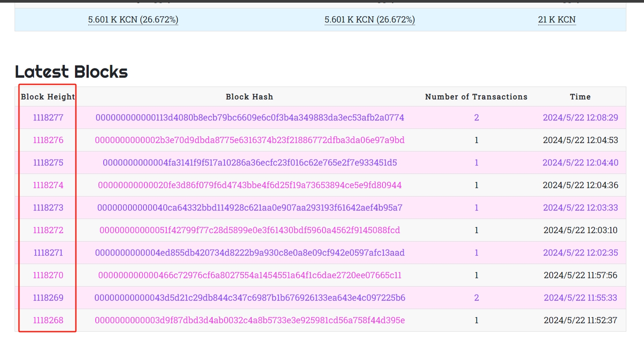
Task: Click transaction count 2 for block 1118277
Action: tap(476, 118)
